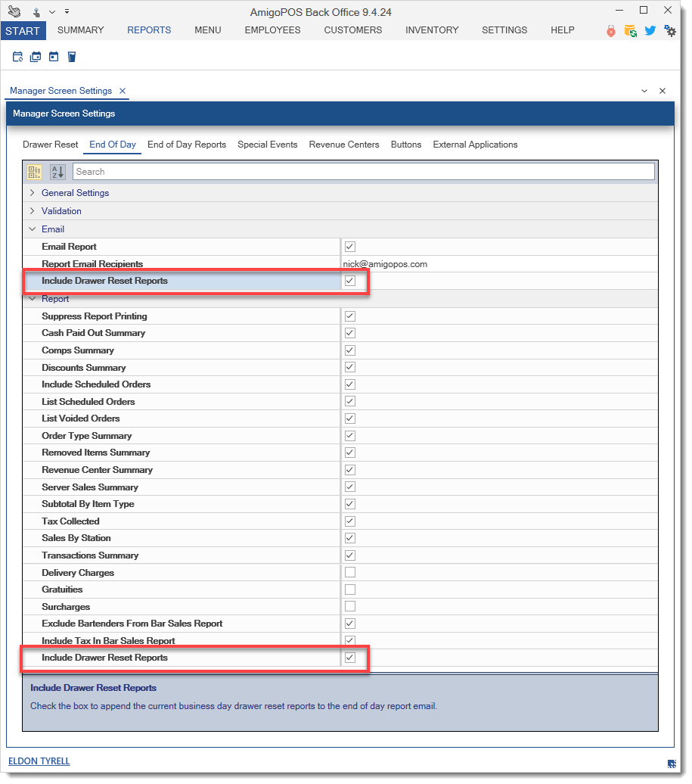This screenshot has height=784, width=692.
Task: Enable the Delivery Charges checkbox
Action: [x=350, y=573]
